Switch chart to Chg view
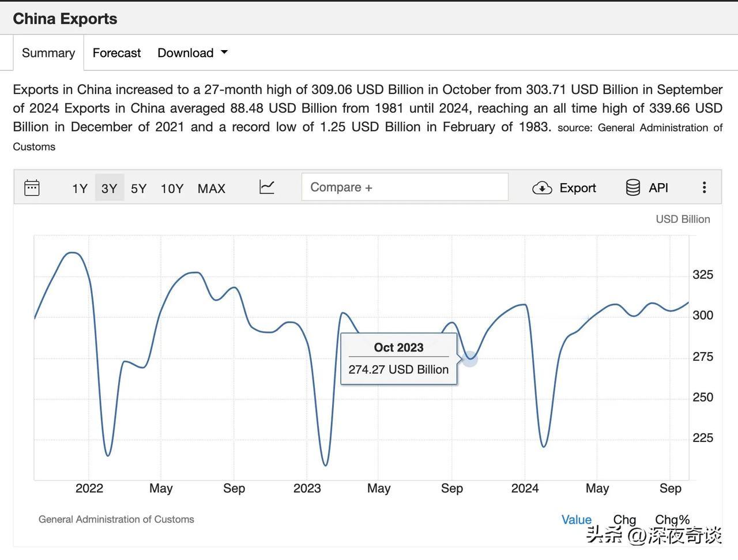The image size is (738, 560). click(624, 520)
